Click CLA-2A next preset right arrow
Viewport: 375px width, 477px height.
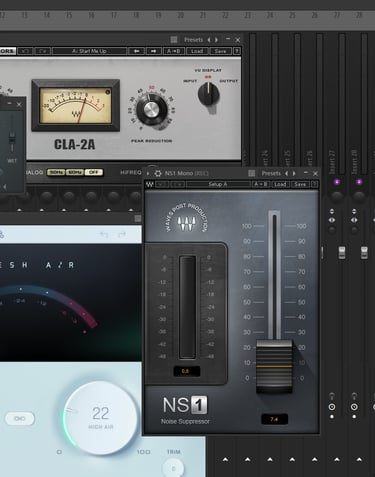(154, 51)
